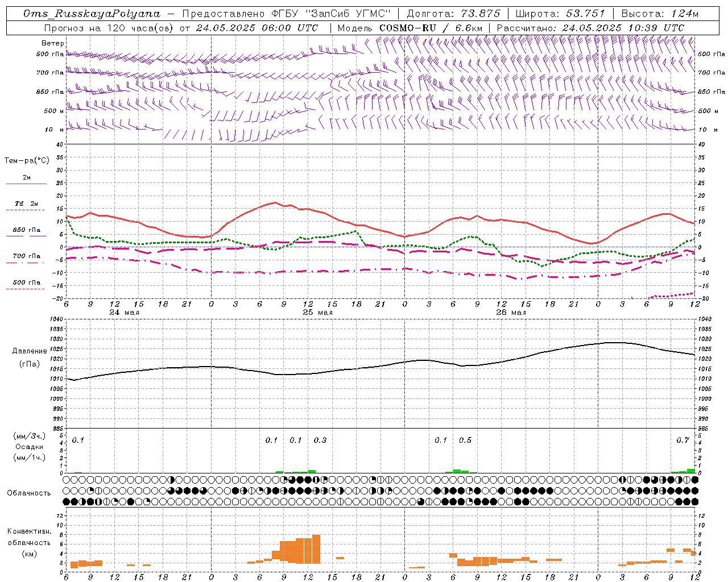Click the Тем-ра(°C) panel label
Viewport: 728px width, 582px height.
click(27, 161)
